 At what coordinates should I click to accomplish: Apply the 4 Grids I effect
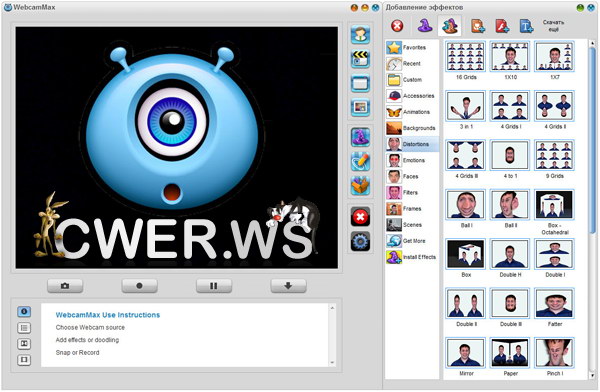[x=510, y=106]
